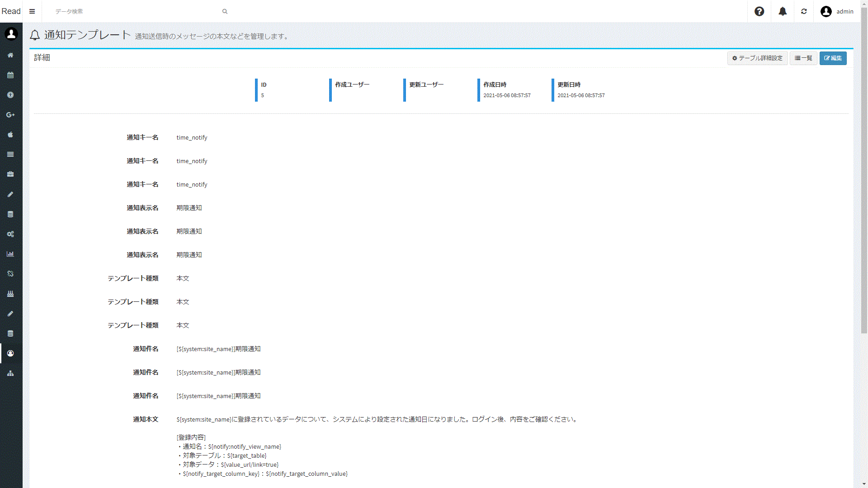The height and width of the screenshot is (488, 868).
Task: Click the Read logo link
Action: pyautogui.click(x=11, y=11)
